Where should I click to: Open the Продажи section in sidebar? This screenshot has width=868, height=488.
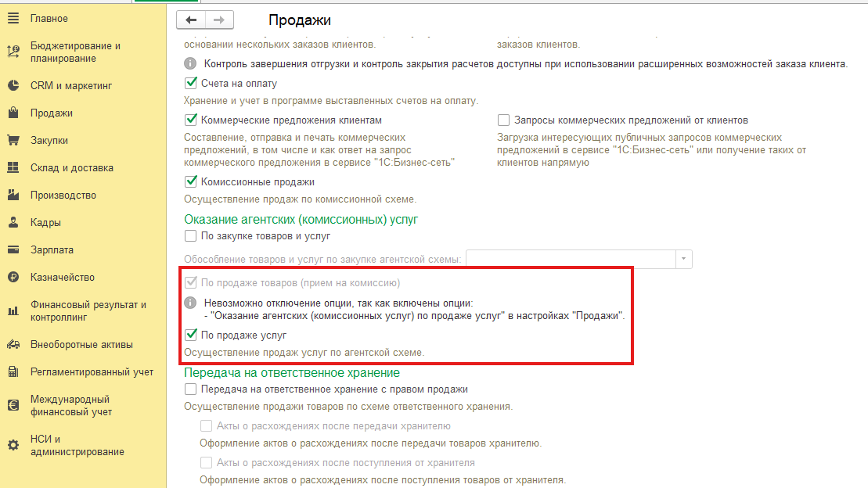tap(13, 113)
